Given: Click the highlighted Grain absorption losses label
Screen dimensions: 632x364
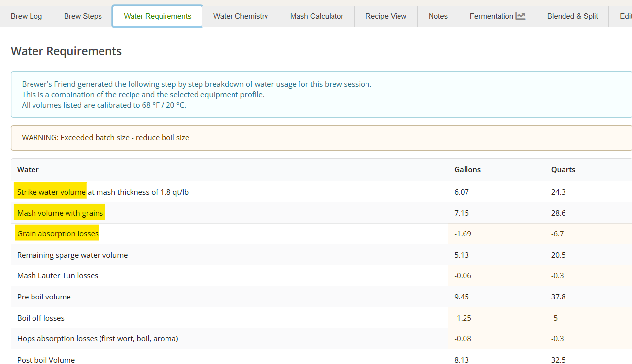Looking at the screenshot, I should [58, 234].
